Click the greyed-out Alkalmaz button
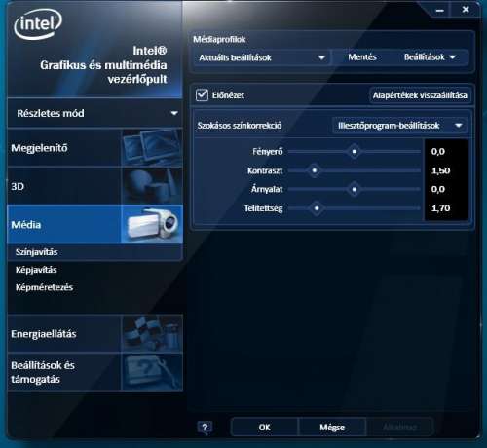The height and width of the screenshot is (448, 487). tap(399, 428)
